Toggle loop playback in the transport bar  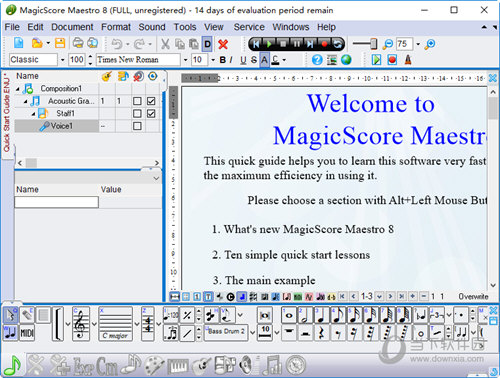(x=337, y=44)
